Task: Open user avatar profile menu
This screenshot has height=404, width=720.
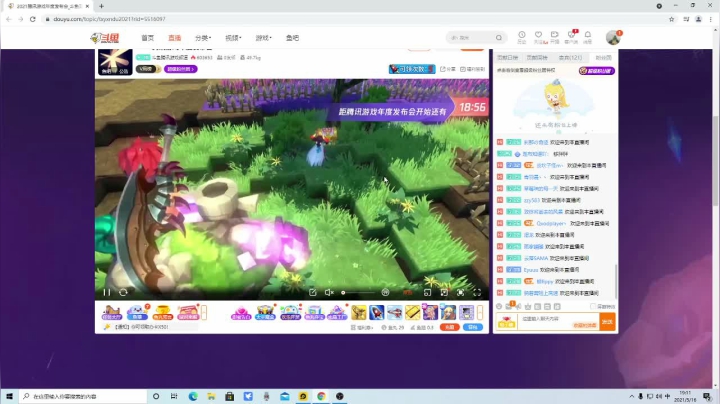Action: click(613, 38)
